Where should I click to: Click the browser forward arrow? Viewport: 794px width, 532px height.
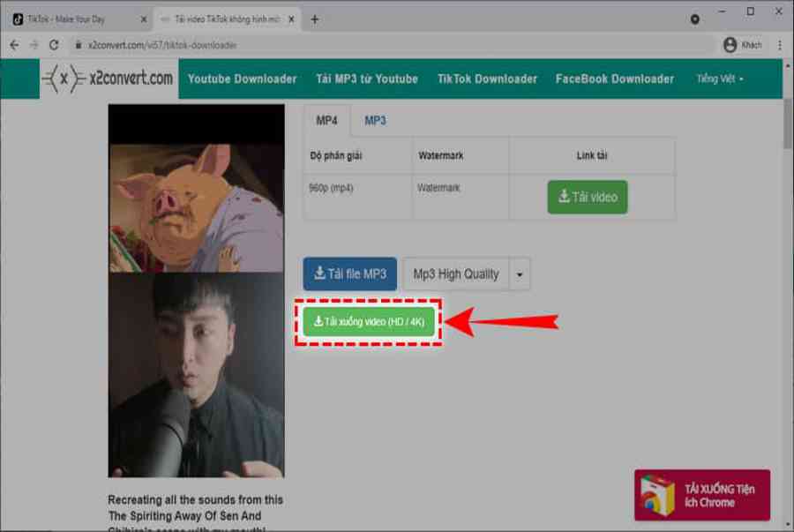[34, 45]
